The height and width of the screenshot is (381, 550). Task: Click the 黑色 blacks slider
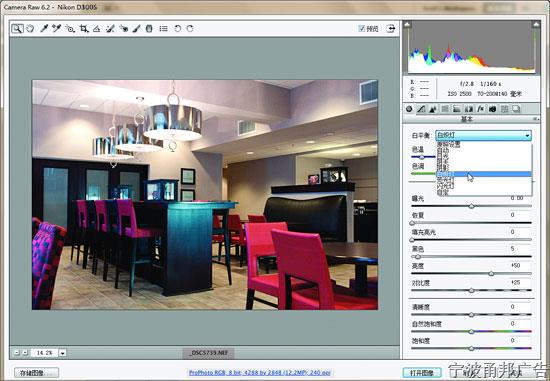click(x=471, y=257)
